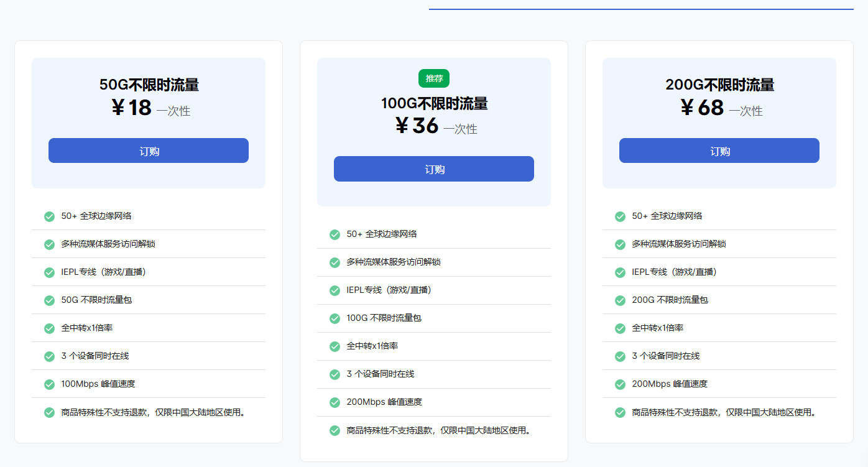The width and height of the screenshot is (868, 467).
Task: Click the checkmark icon beside 3 个设备同时在线 in 100G plan
Action: [335, 374]
